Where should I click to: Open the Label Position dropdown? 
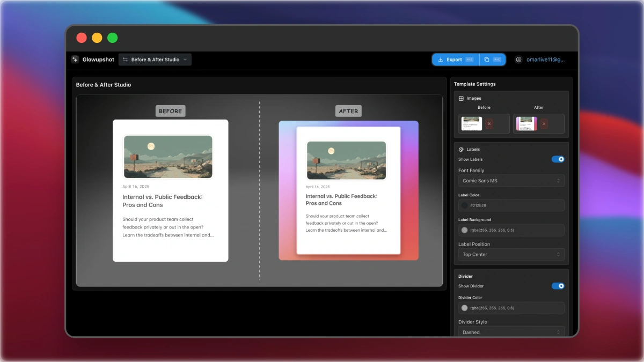click(x=511, y=255)
